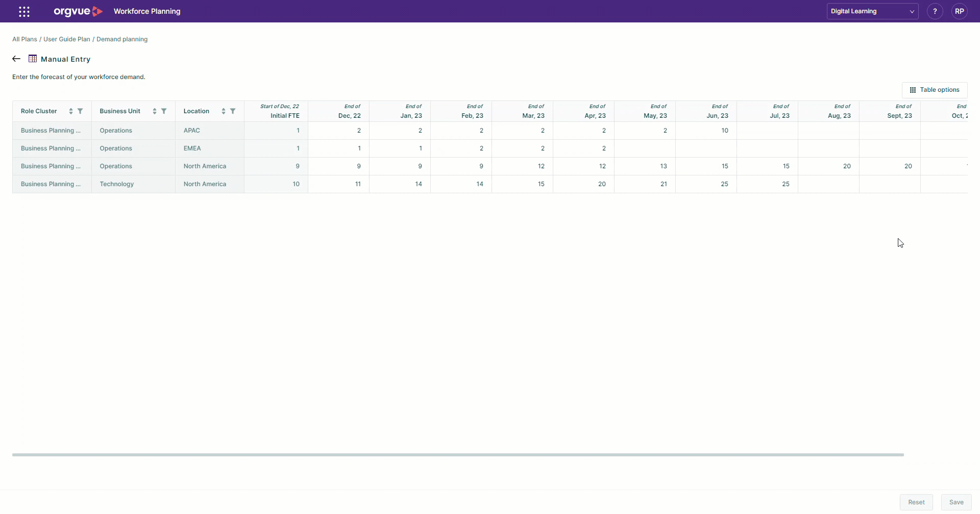980x514 pixels.
Task: Toggle sorting on the Location column
Action: pyautogui.click(x=224, y=111)
